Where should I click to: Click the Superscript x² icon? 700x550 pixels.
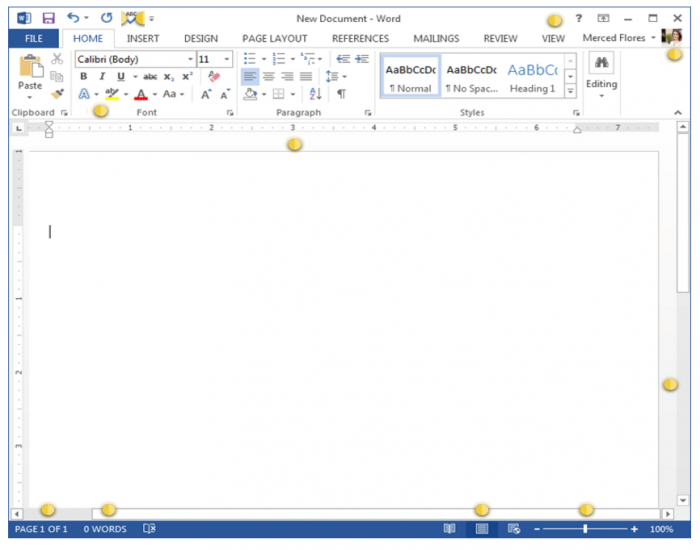188,76
